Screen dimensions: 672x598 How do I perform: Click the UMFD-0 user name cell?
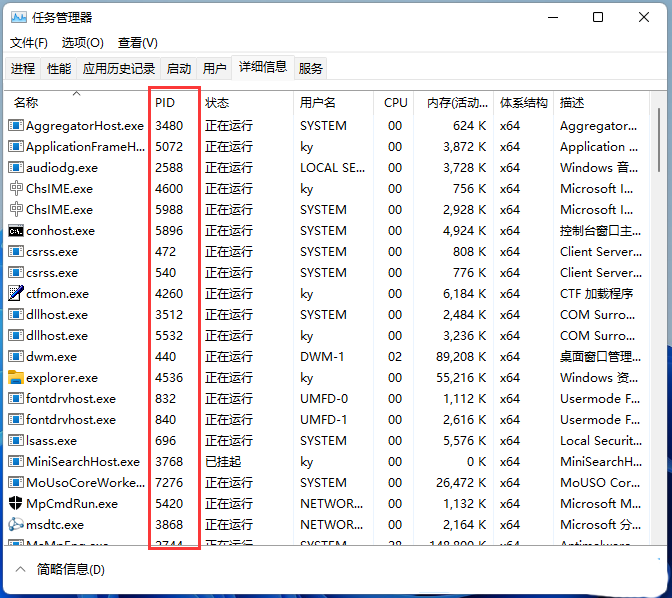point(324,399)
